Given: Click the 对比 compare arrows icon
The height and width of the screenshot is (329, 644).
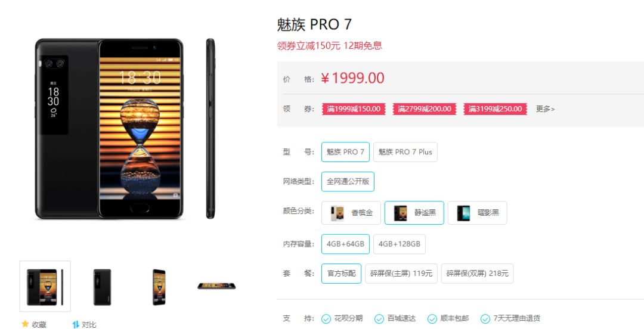Looking at the screenshot, I should pos(76,324).
